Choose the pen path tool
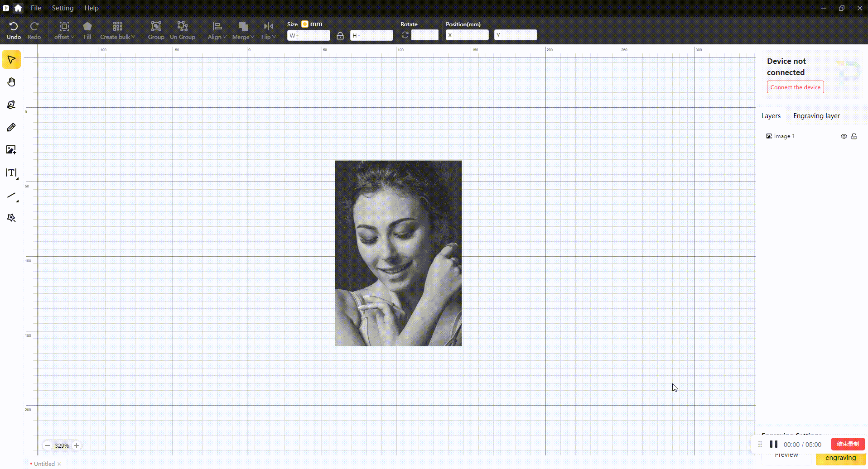 coord(11,105)
